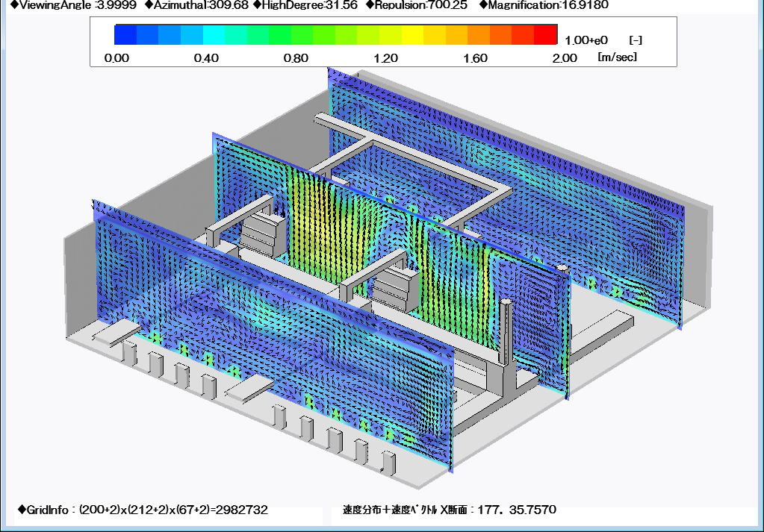Select the 1.00+e0 scale factor text
Screen dimensions: 764x532
click(x=586, y=40)
